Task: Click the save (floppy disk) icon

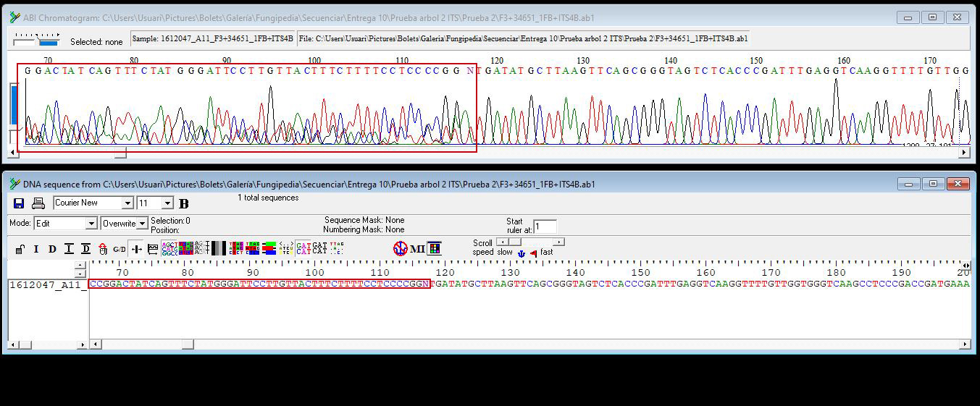Action: point(20,203)
